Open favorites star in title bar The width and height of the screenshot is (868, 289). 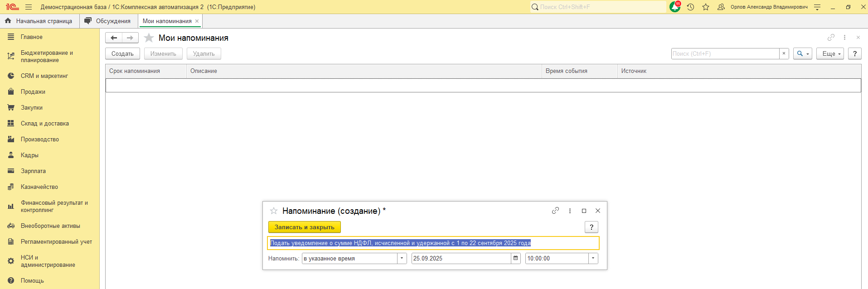(706, 7)
